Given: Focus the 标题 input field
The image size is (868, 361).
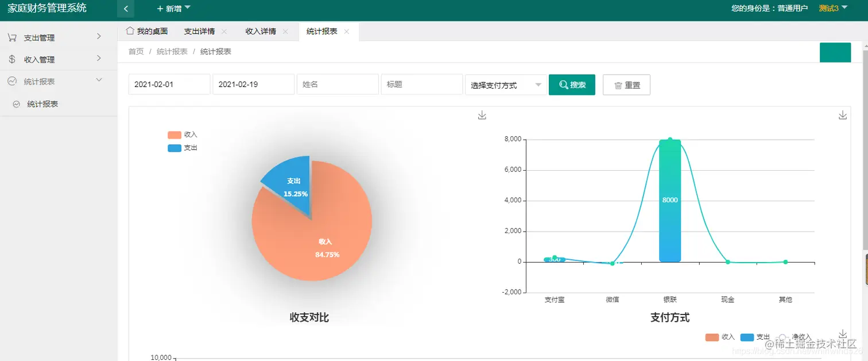Looking at the screenshot, I should [x=422, y=85].
